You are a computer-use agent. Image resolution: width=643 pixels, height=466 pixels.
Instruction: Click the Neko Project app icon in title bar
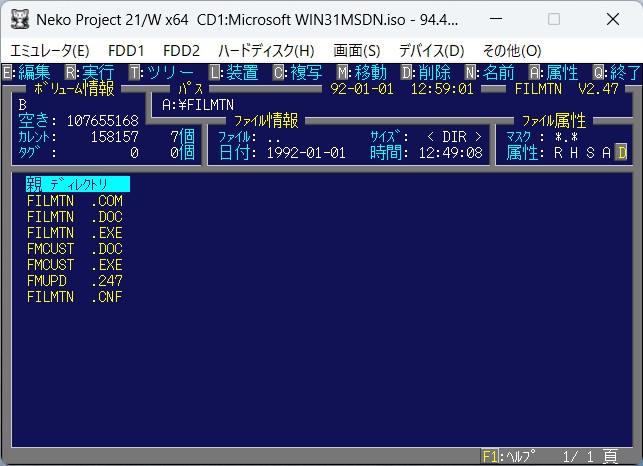(19, 19)
